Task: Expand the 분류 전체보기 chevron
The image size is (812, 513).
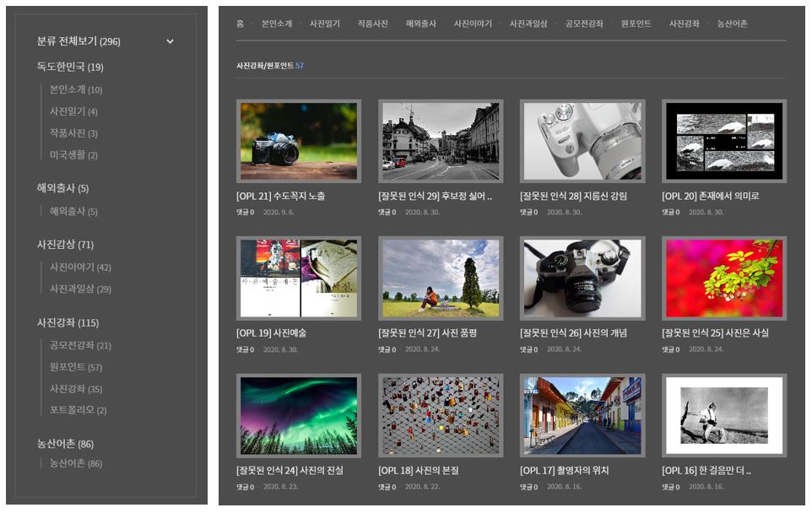Action: click(x=170, y=41)
